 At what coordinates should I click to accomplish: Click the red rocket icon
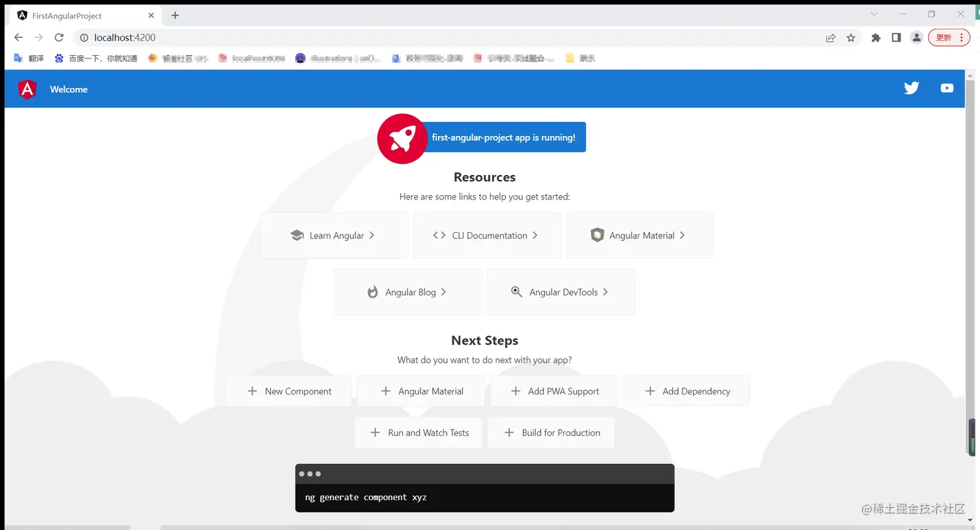(402, 139)
